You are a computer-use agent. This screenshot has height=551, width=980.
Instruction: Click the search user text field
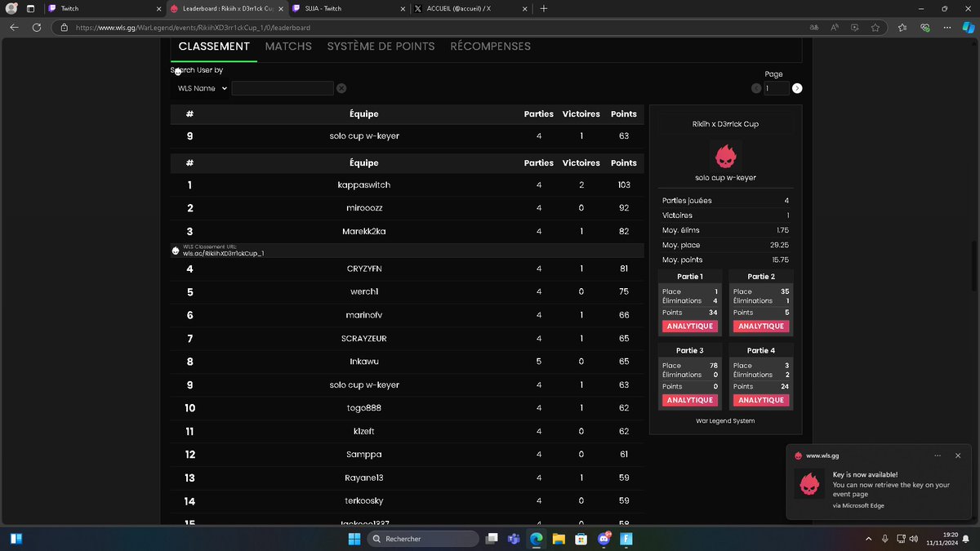(x=283, y=88)
